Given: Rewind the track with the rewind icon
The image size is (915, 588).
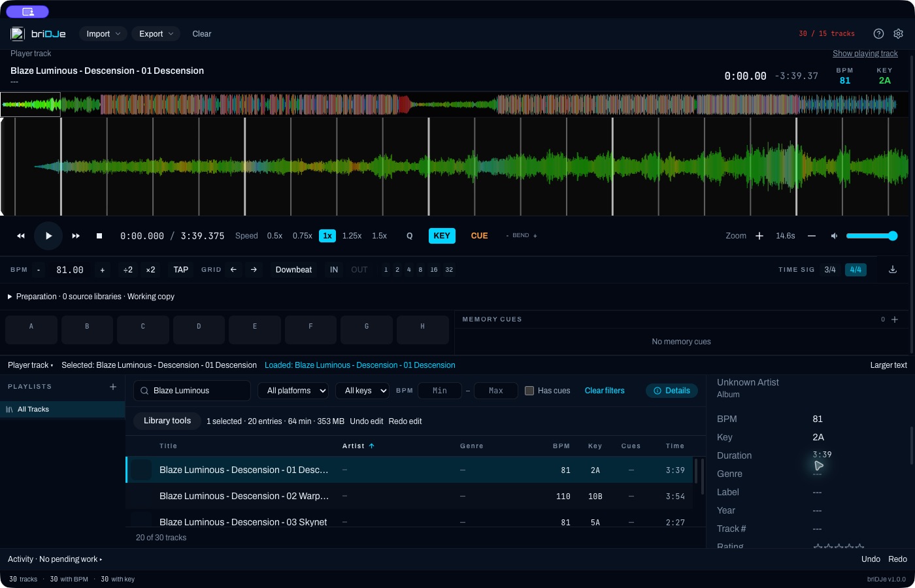Looking at the screenshot, I should [x=21, y=236].
